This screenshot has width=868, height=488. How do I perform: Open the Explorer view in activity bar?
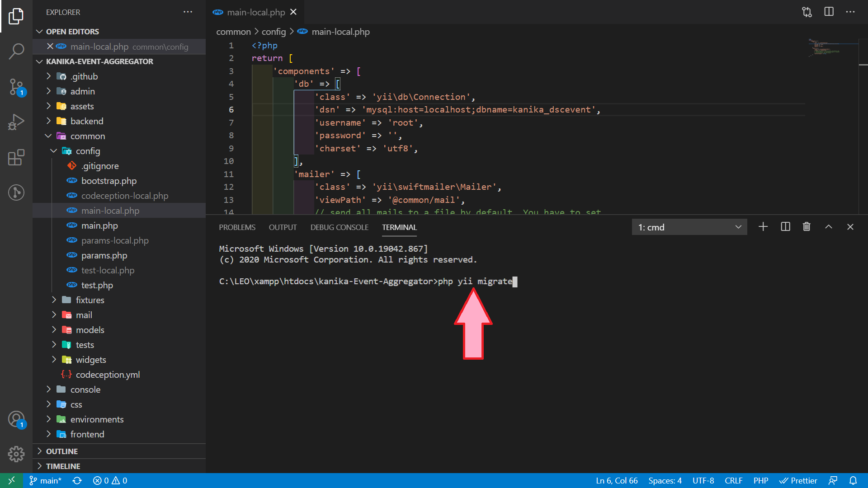point(16,16)
